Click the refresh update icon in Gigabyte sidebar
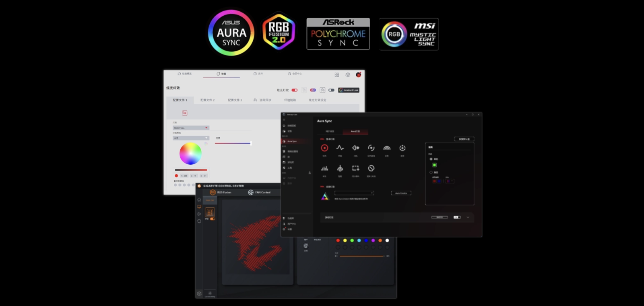Image resolution: width=644 pixels, height=306 pixels. coord(199,221)
